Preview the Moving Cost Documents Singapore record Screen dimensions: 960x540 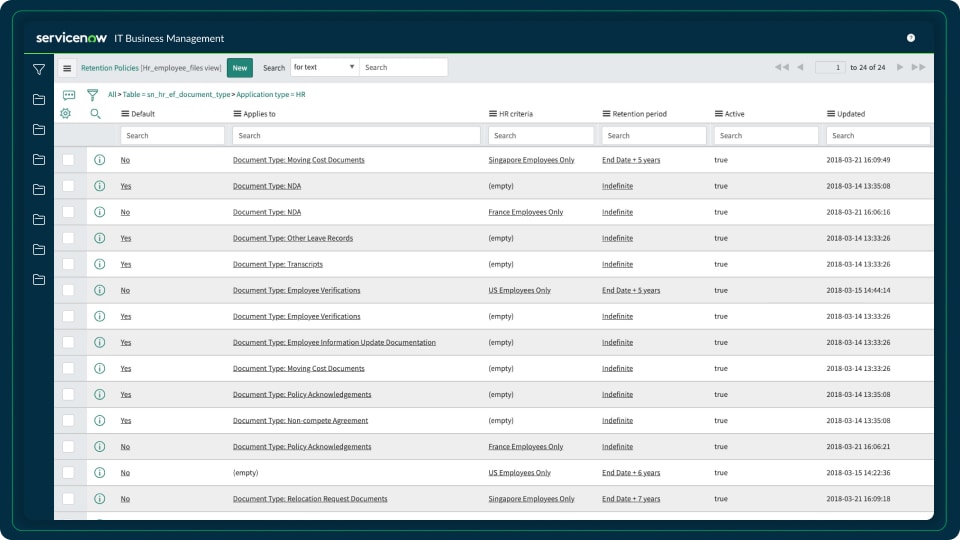99,160
